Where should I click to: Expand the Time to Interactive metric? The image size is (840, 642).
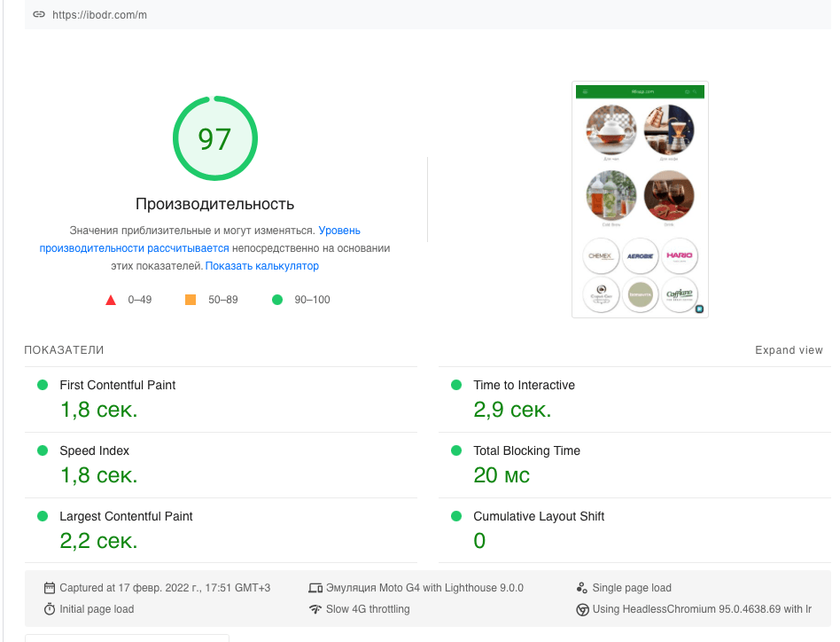(x=524, y=385)
